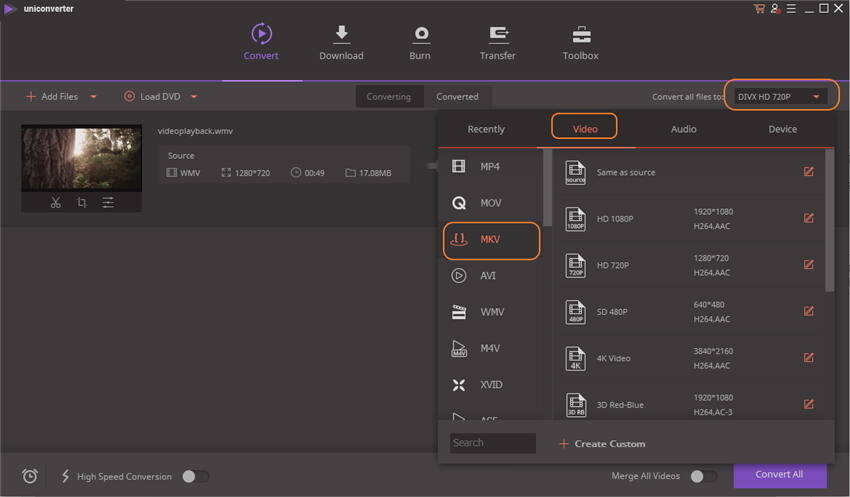Choose the SD 480P preset row
This screenshot has width=850, height=497.
click(689, 312)
